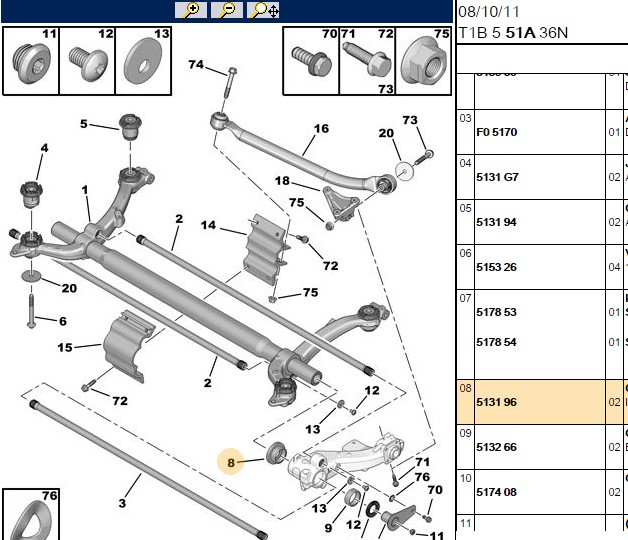Image resolution: width=628 pixels, height=540 pixels.
Task: Click callout 15 for the lower shield
Action: pyautogui.click(x=65, y=347)
